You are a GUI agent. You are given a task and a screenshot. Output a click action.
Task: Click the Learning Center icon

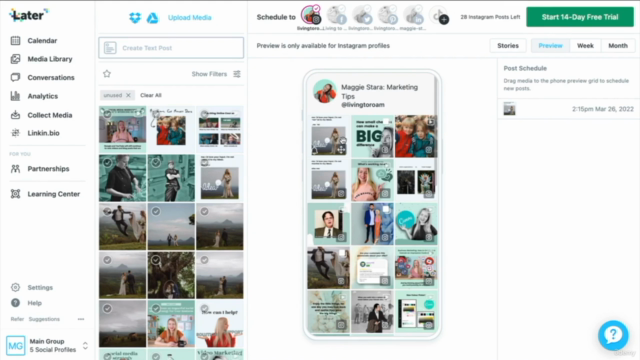16,194
